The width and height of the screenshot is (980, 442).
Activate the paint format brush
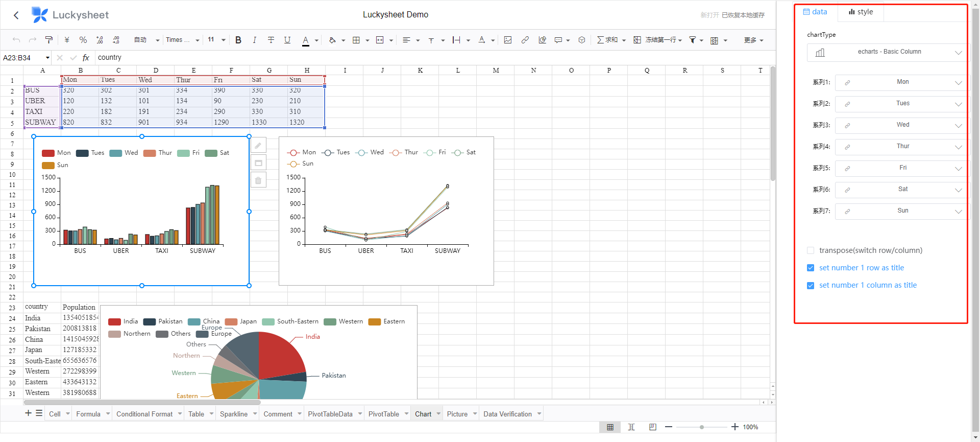[49, 40]
